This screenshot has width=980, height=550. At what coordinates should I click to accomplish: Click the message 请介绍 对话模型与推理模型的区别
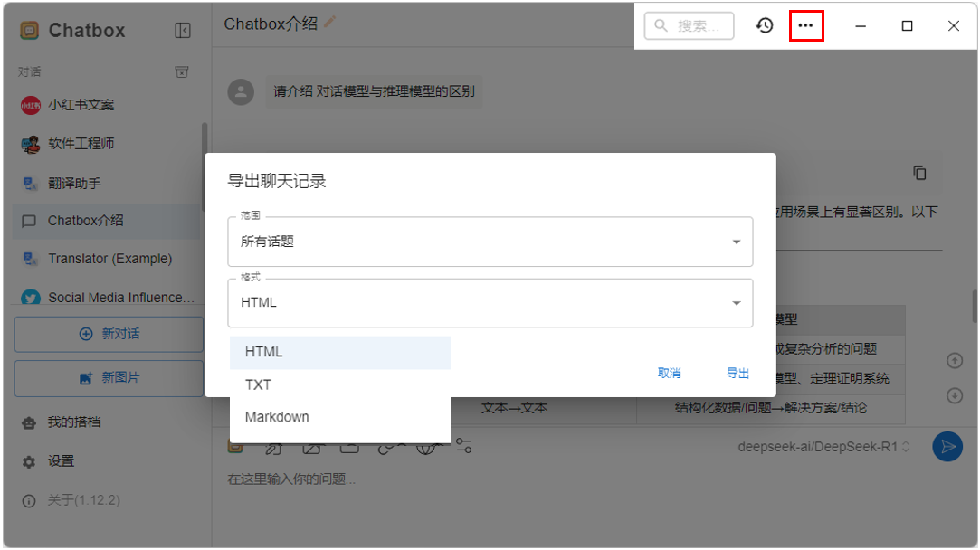tap(374, 92)
